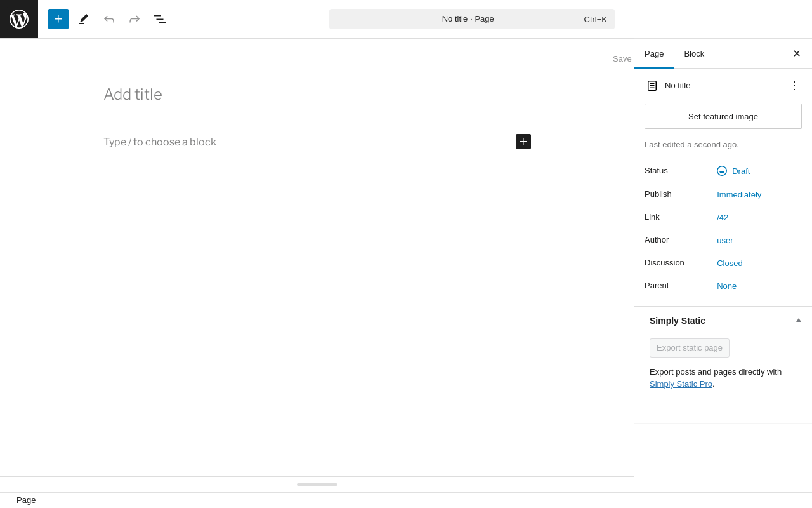Image resolution: width=812 pixels, height=508 pixels.
Task: Click the 'Export static page' button
Action: click(x=690, y=348)
